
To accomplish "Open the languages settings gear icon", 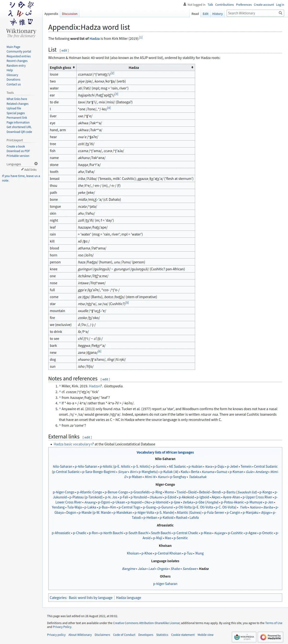I will point(36,164).
